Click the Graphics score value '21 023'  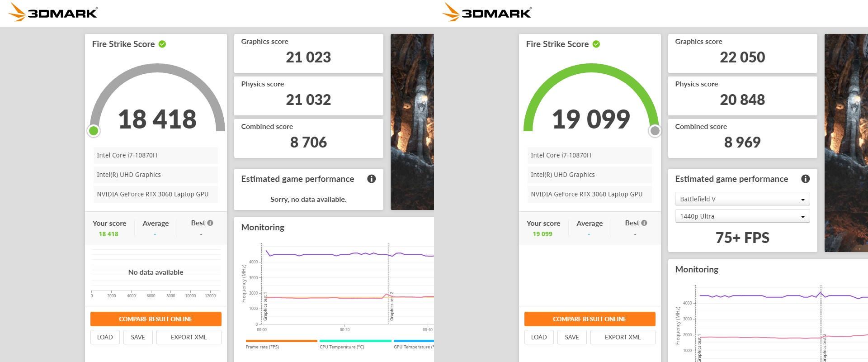(x=308, y=57)
